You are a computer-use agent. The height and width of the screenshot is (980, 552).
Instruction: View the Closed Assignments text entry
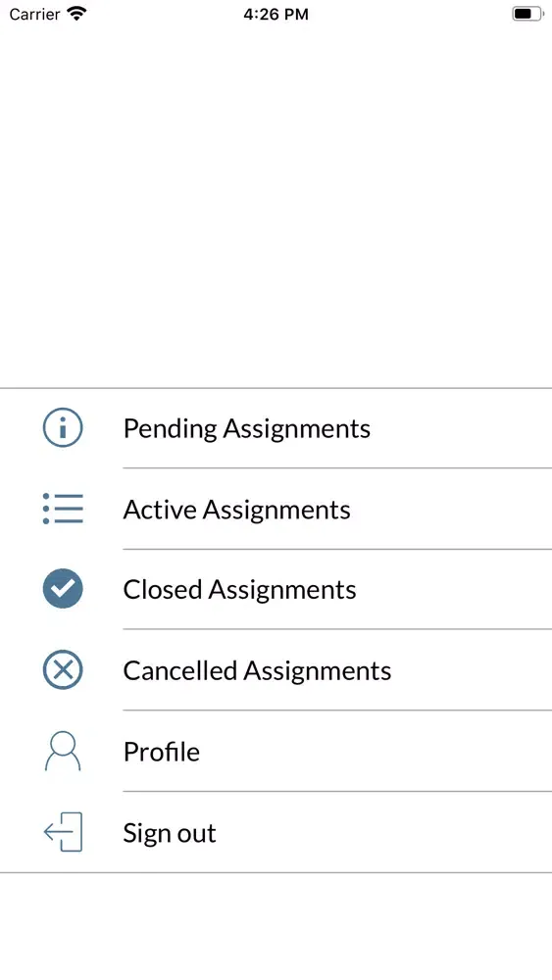pos(239,589)
